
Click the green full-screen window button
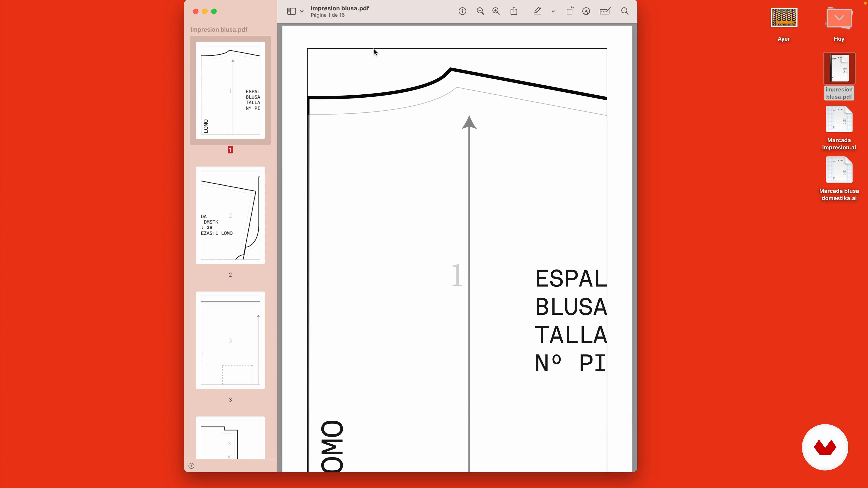click(x=214, y=12)
